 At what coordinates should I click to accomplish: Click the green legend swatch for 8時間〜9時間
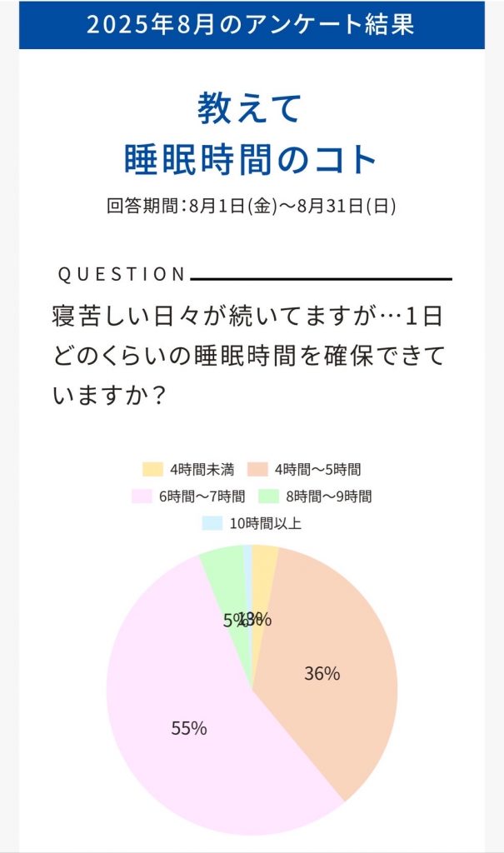[x=268, y=496]
